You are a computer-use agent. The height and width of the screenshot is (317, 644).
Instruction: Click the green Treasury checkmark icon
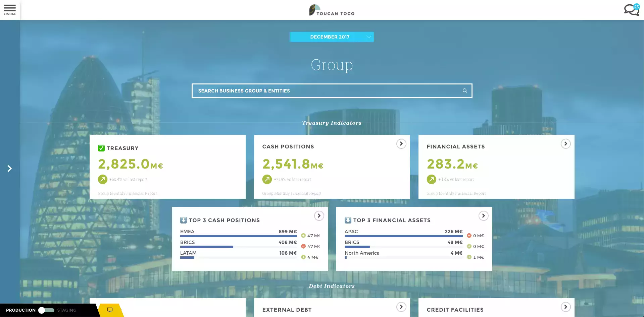(x=101, y=148)
